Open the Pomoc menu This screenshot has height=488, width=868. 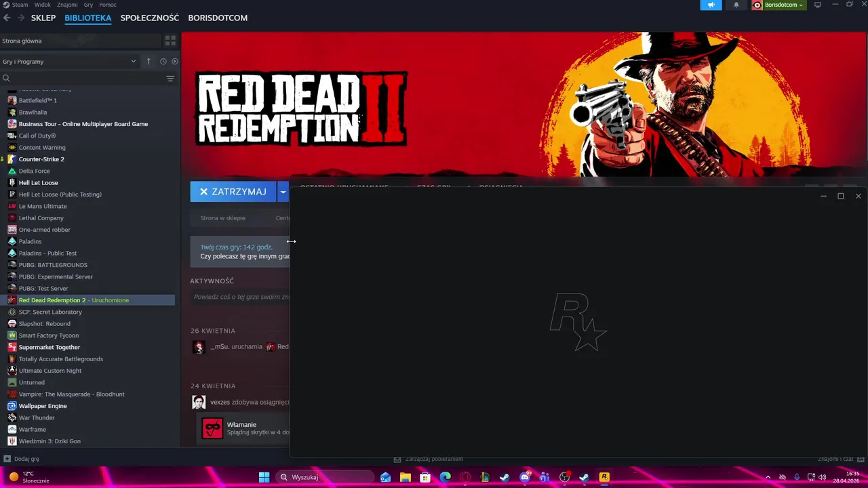click(108, 5)
